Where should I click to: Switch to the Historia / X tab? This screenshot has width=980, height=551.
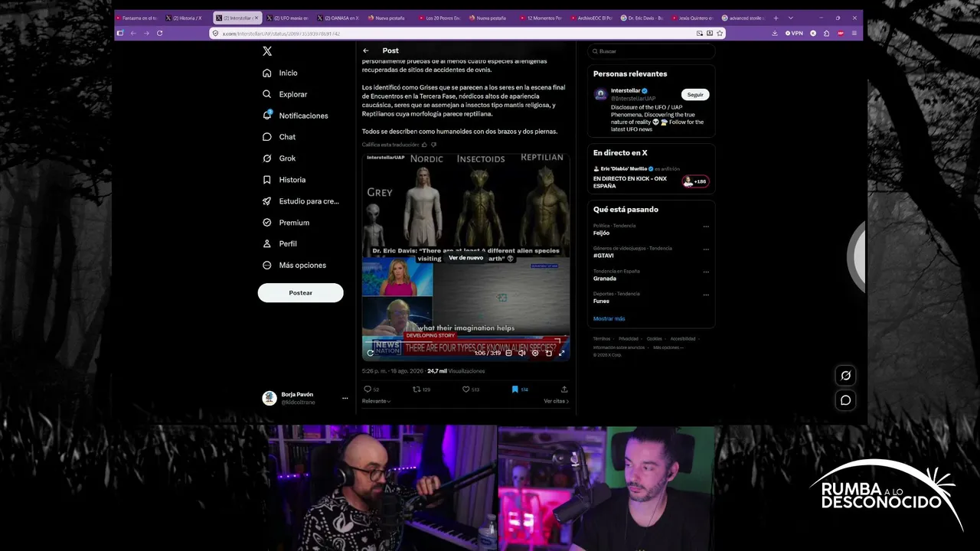tap(186, 18)
